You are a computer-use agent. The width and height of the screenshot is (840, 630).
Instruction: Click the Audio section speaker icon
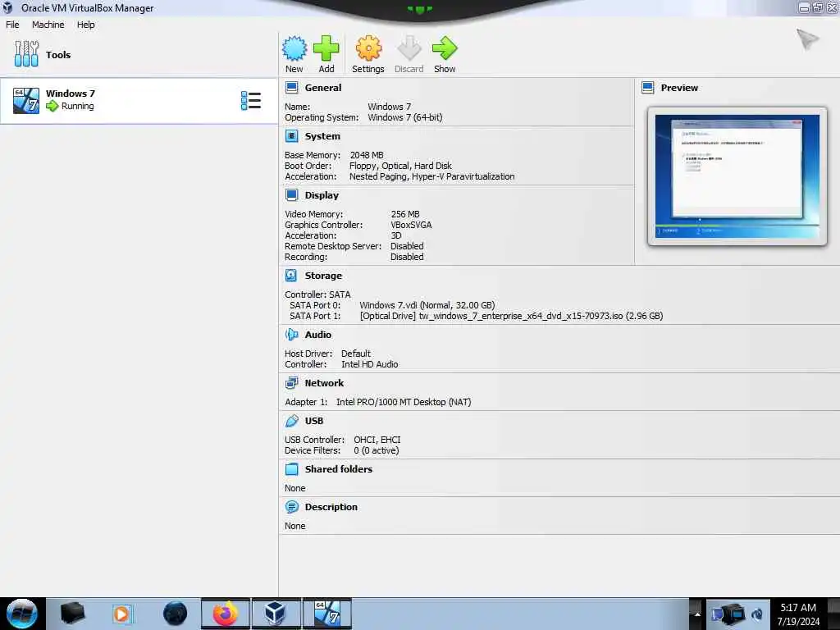click(291, 335)
